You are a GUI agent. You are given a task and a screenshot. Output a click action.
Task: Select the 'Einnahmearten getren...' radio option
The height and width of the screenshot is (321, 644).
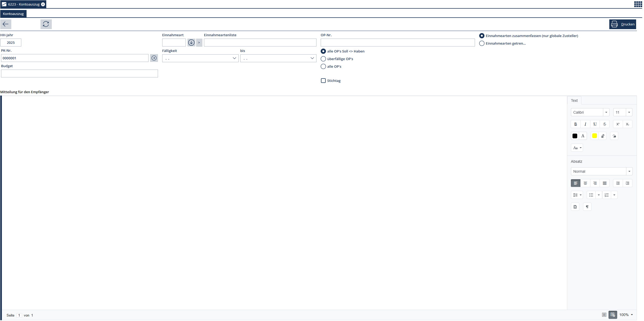coord(482,43)
